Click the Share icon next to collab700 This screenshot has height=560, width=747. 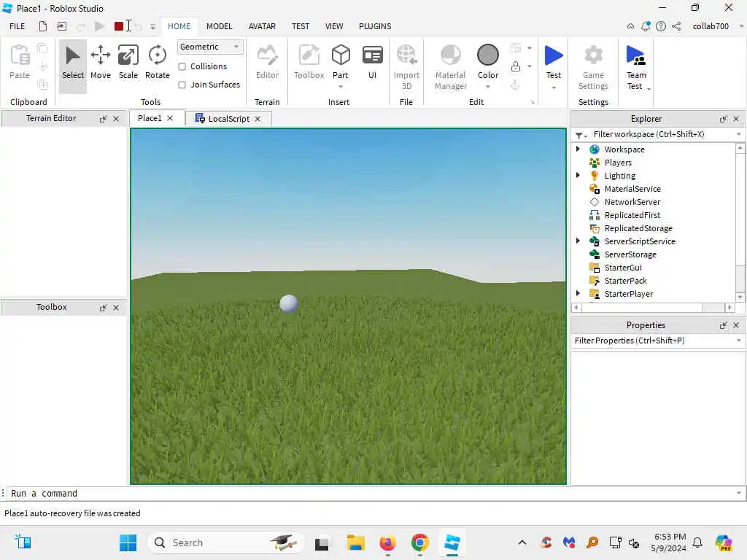[676, 26]
